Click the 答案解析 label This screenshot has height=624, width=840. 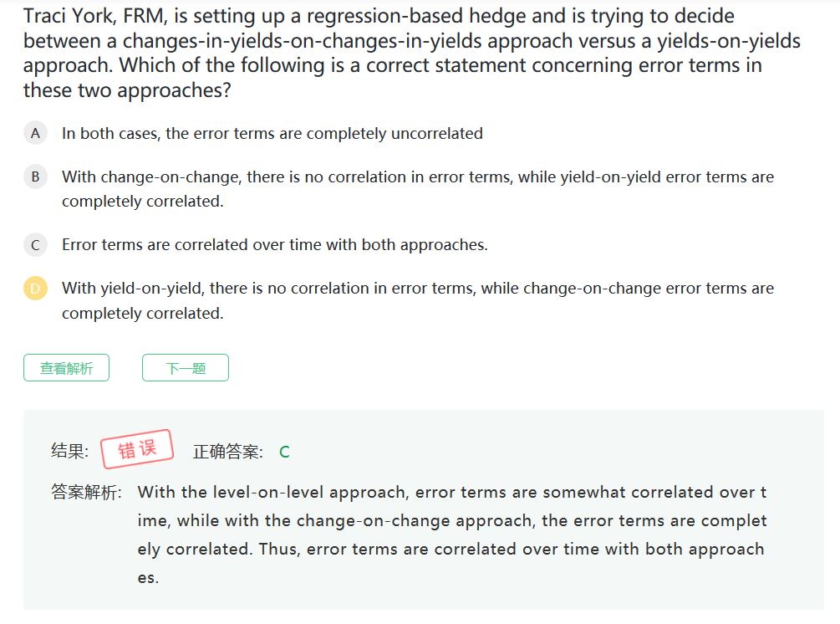click(x=87, y=492)
